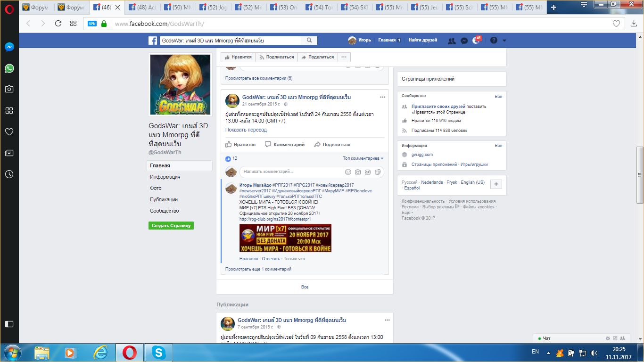
Task: Click the Facebook logo in header
Action: click(153, 41)
